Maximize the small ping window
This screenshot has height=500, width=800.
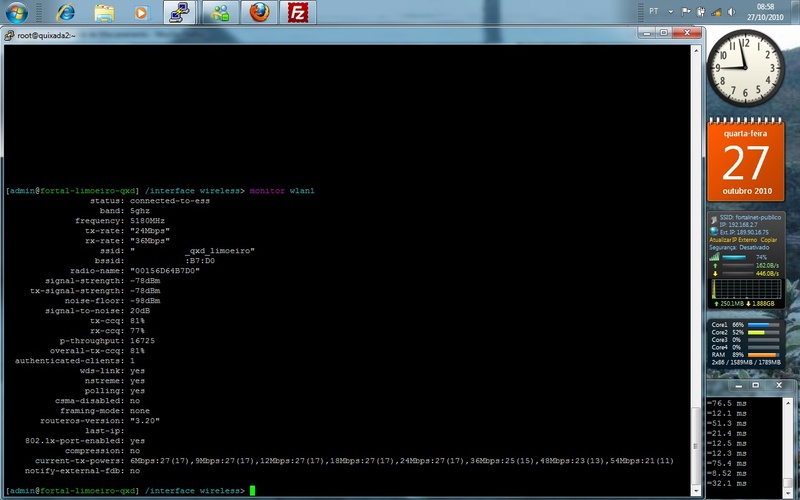[x=756, y=385]
